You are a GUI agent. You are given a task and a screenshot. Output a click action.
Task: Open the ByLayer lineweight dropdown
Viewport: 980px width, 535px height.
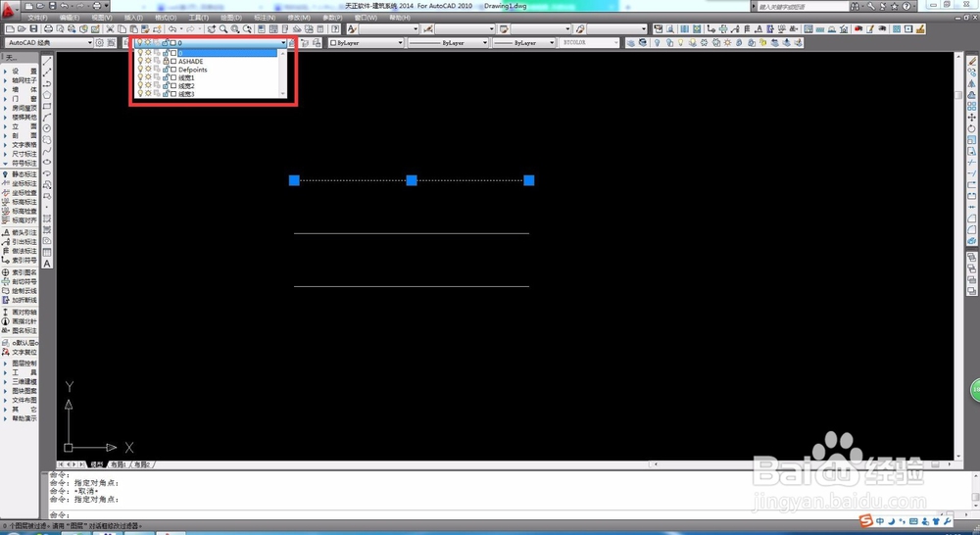[x=523, y=42]
